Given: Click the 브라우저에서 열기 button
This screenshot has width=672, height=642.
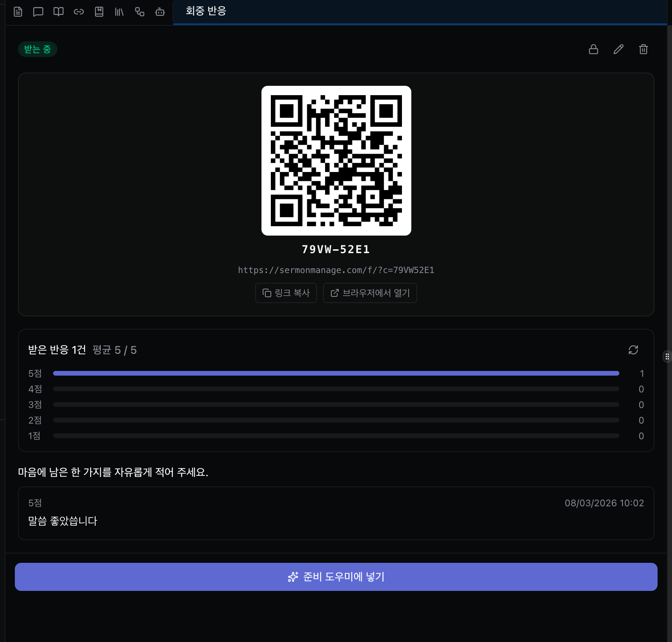Looking at the screenshot, I should click(370, 293).
